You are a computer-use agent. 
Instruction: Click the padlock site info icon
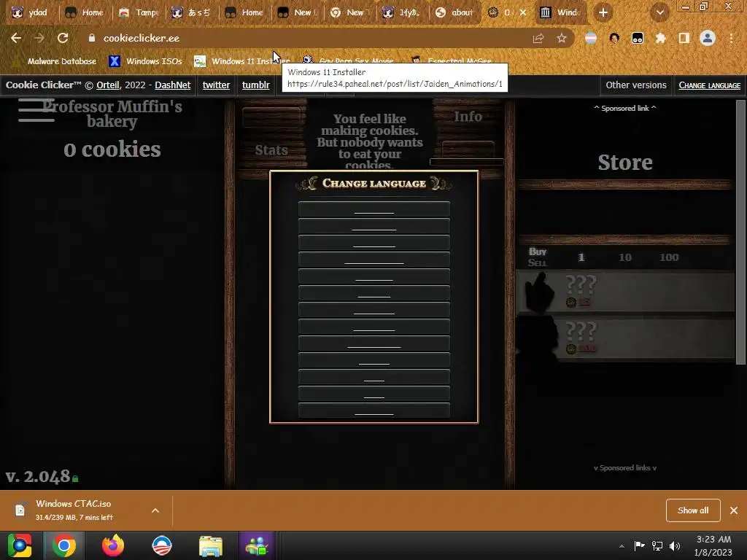tap(92, 38)
